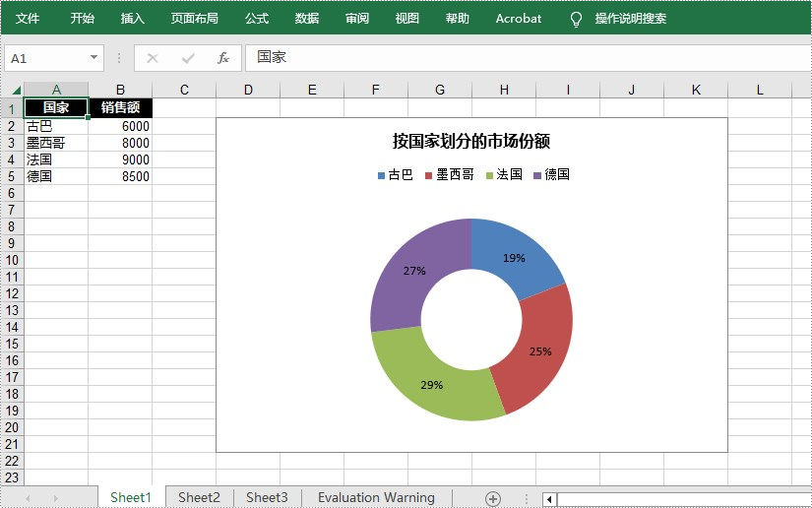Click the lightbulb tell-me icon

point(576,19)
